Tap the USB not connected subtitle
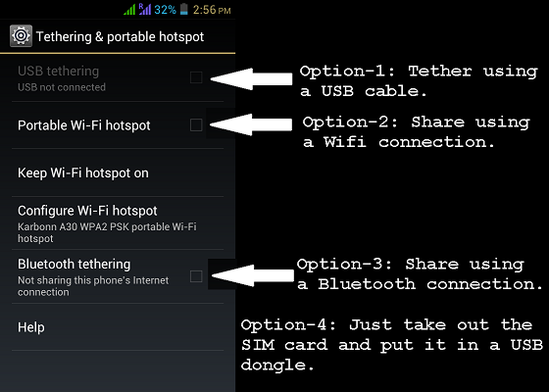This screenshot has width=549, height=392. (62, 87)
